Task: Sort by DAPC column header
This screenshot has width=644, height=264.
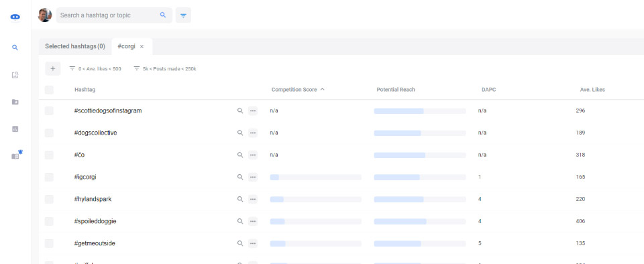Action: coord(489,90)
